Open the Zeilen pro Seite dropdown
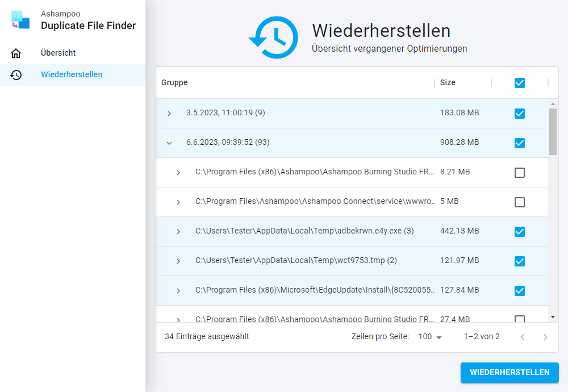Viewport: 568px width, 392px height. (430, 336)
